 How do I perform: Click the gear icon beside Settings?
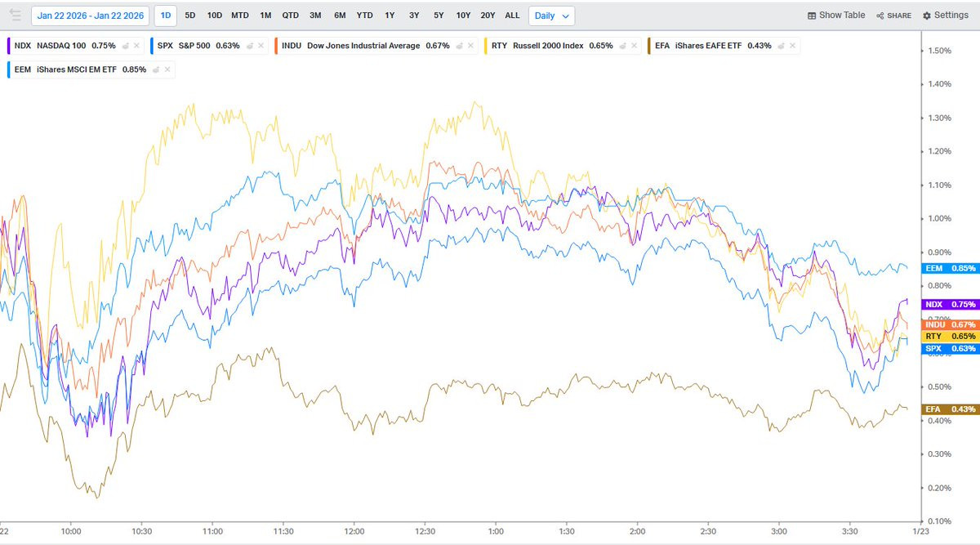(x=927, y=16)
